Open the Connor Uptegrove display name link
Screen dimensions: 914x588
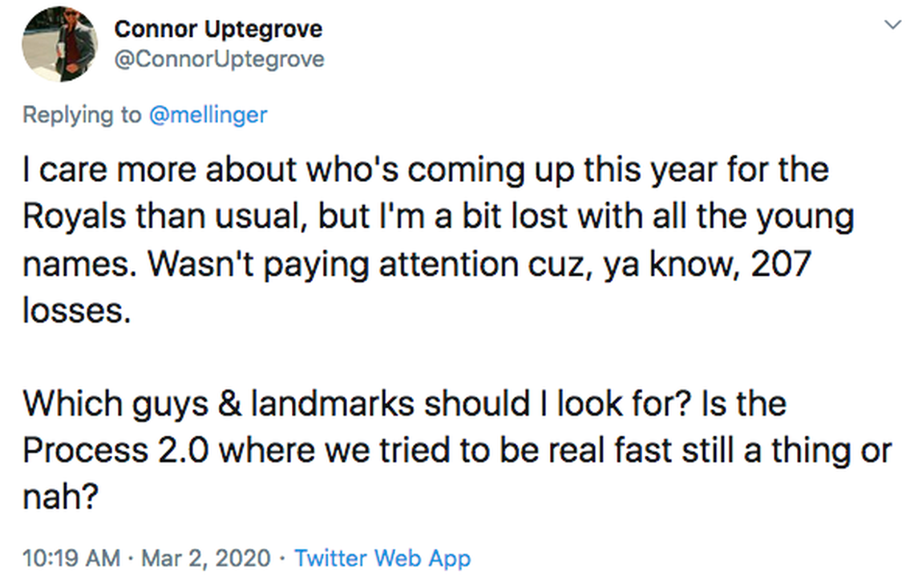coord(218,30)
